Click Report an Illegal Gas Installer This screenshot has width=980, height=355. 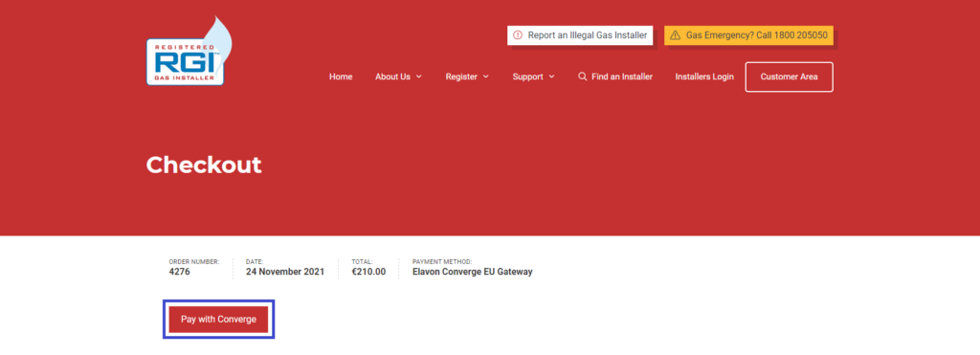point(580,35)
